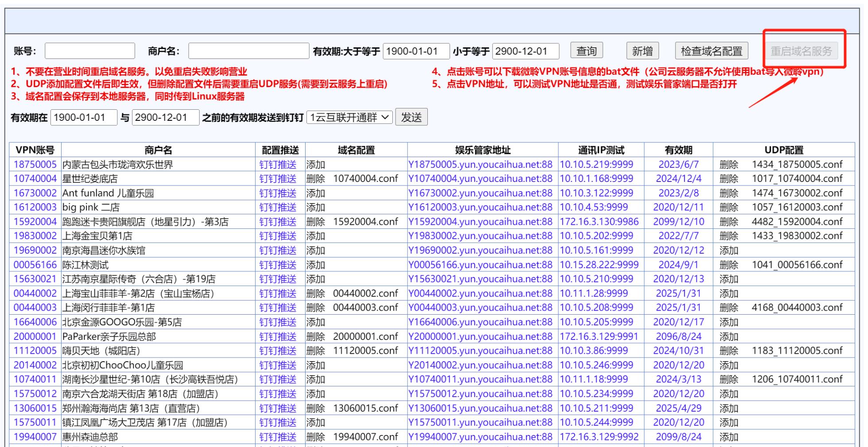
Task: Add UDP config for 北京金源GOOGO乐园-第5店
Action: (729, 322)
